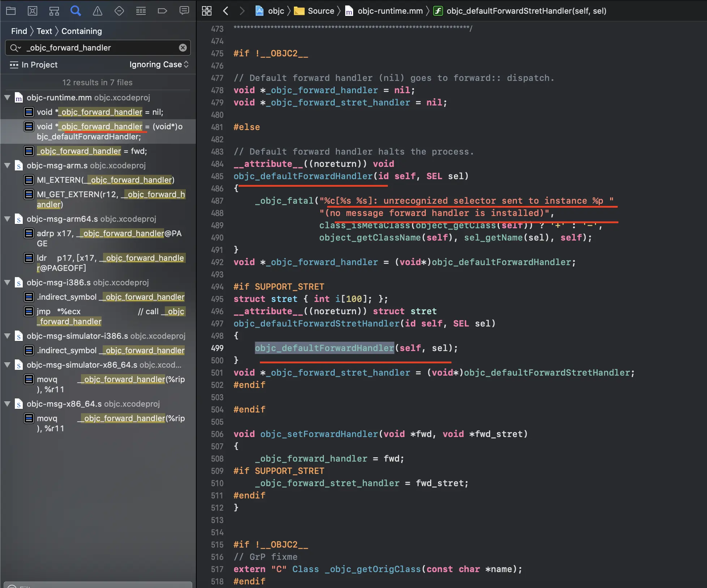Viewport: 707px width, 588px height.
Task: Clear the search field text
Action: click(183, 48)
